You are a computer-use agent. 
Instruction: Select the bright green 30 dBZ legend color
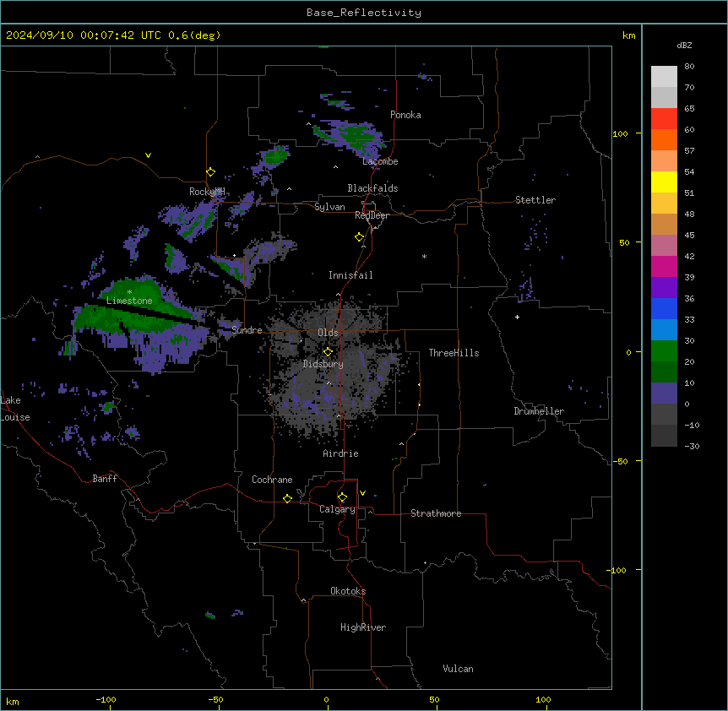pos(664,351)
